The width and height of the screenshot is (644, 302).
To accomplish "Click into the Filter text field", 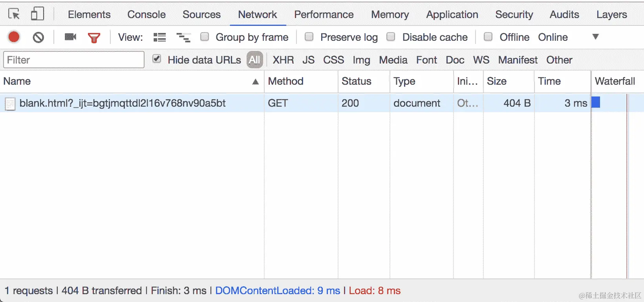I will (x=74, y=60).
